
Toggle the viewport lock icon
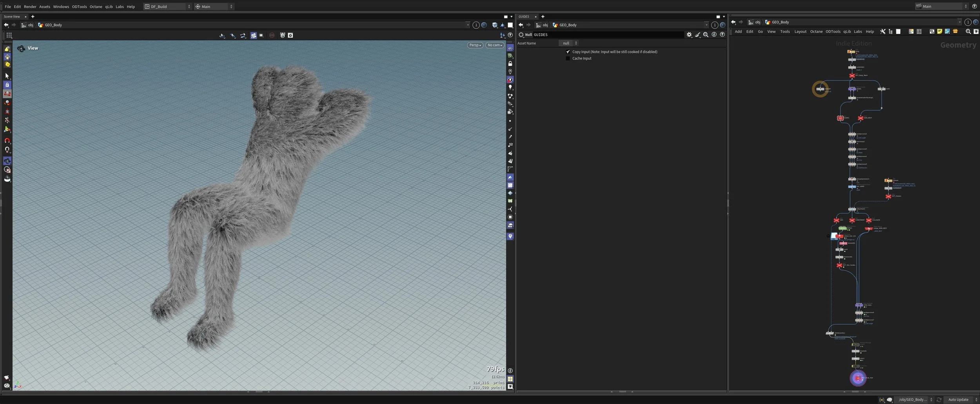(510, 64)
